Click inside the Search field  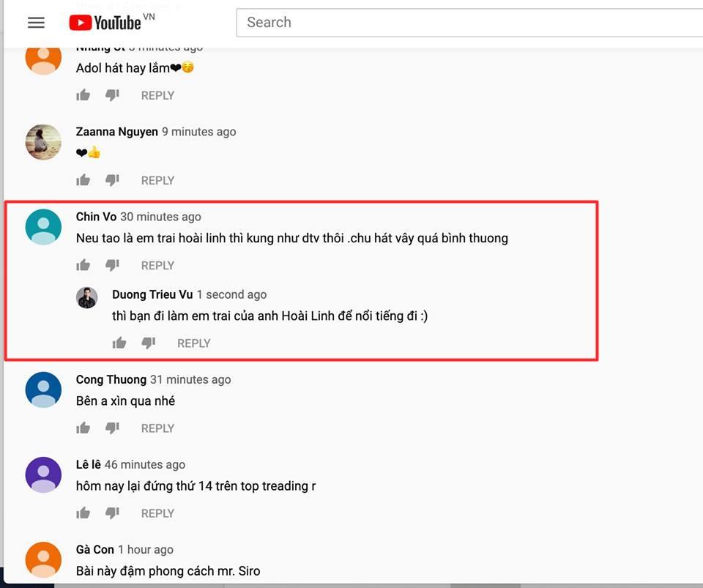[x=366, y=23]
